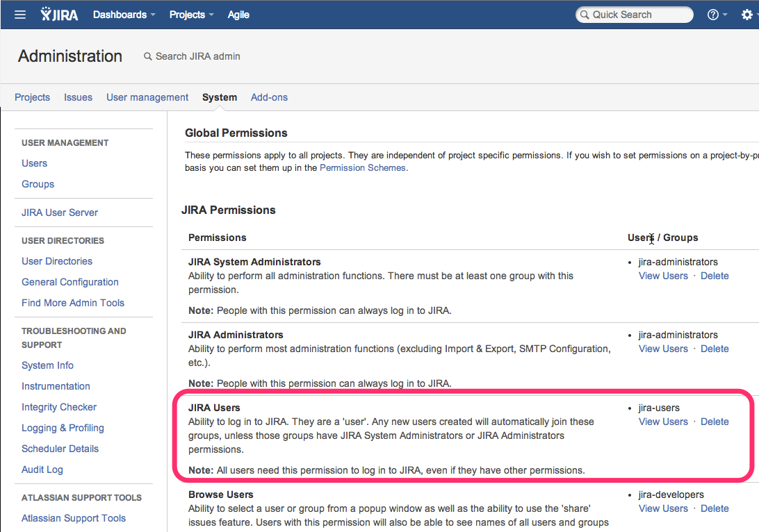
Task: Click the JIRA logo
Action: tap(59, 15)
